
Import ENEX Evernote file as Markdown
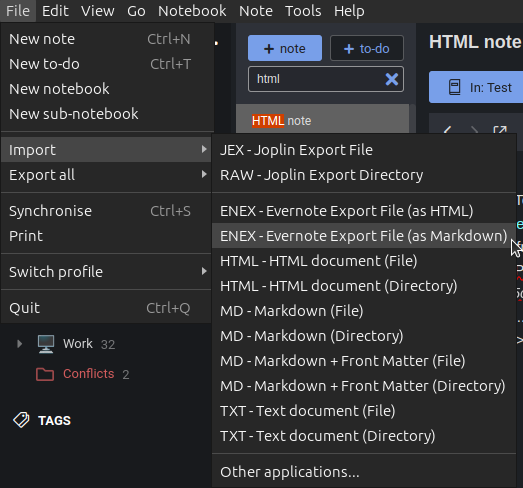point(364,236)
